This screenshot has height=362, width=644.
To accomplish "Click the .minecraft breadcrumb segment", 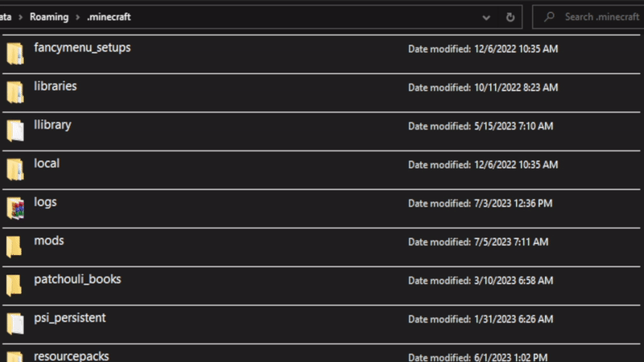I will [x=109, y=17].
